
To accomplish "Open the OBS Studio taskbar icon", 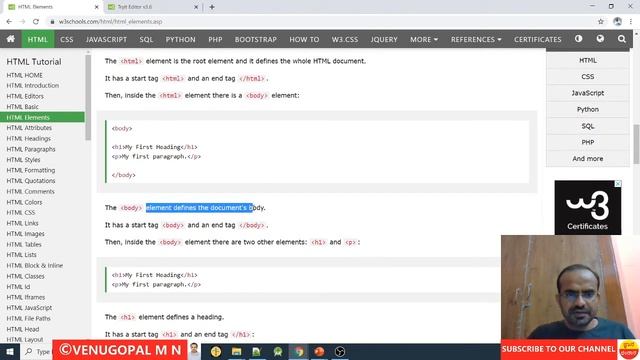I will point(340,351).
